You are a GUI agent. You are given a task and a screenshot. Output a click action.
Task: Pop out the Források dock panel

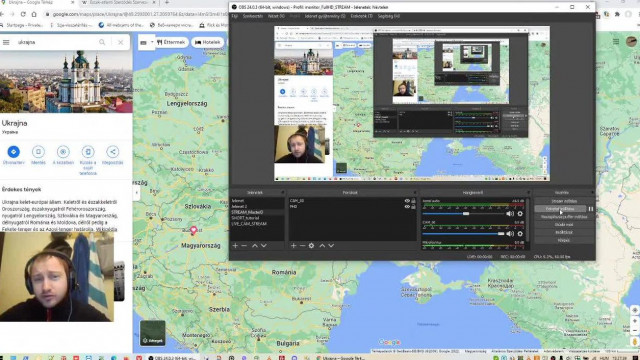[415, 192]
